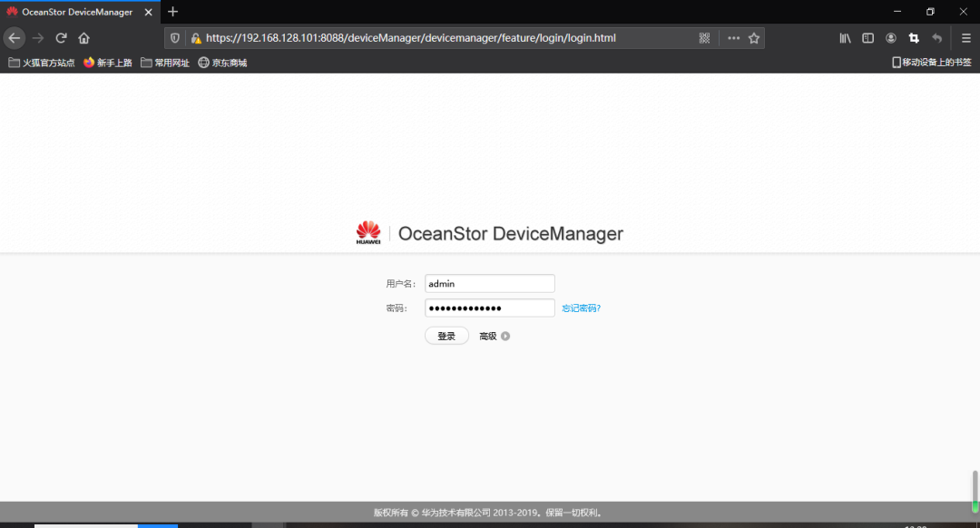Click the 用户名 username input field
Viewport: 980px width, 528px height.
coord(490,284)
